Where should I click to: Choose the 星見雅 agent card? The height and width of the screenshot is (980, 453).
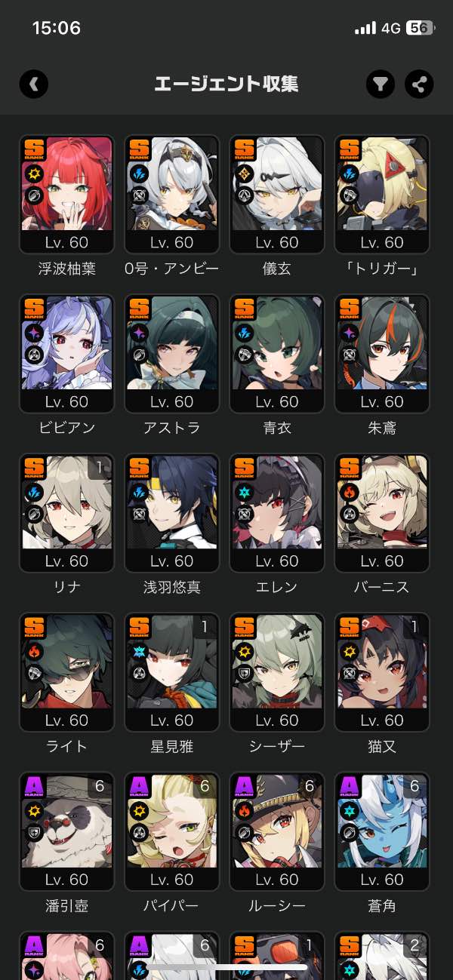click(x=171, y=671)
